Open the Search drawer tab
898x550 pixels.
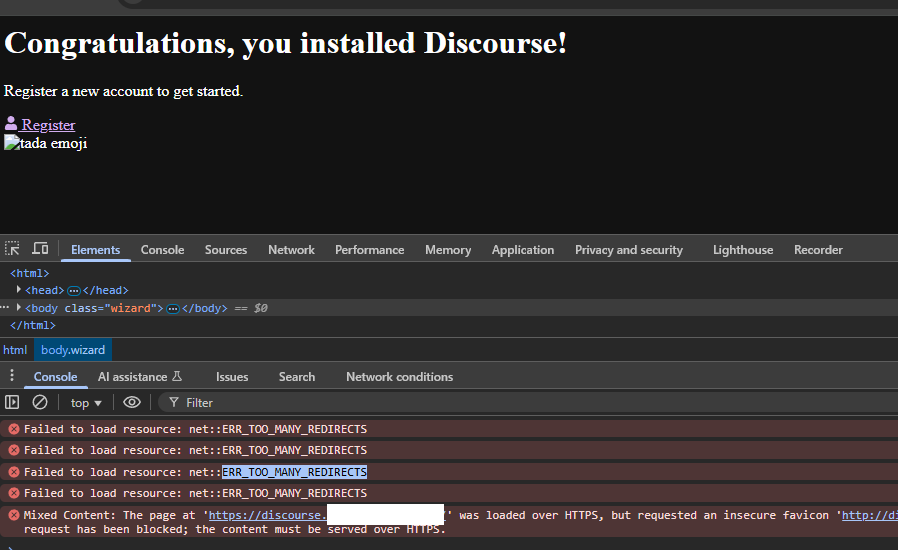[297, 377]
